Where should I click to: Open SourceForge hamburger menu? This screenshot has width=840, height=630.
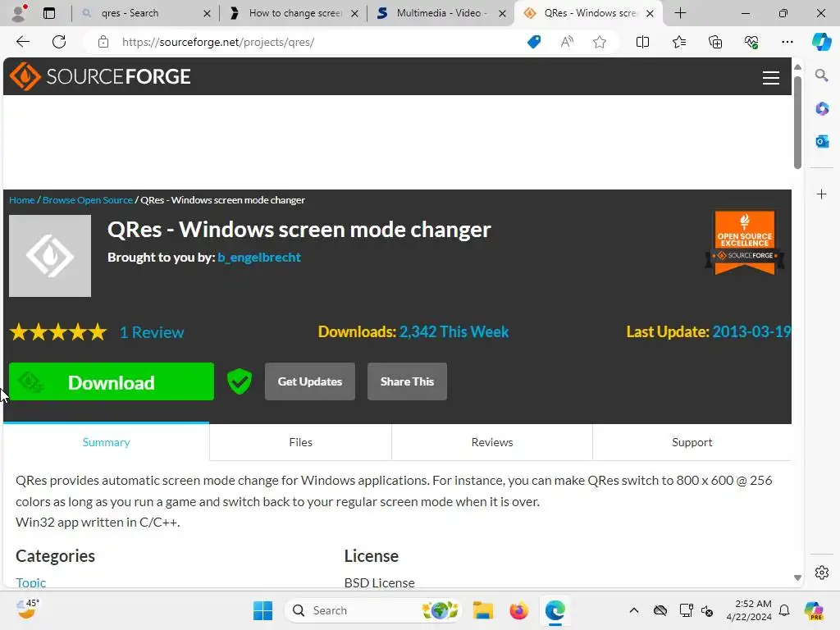771,78
